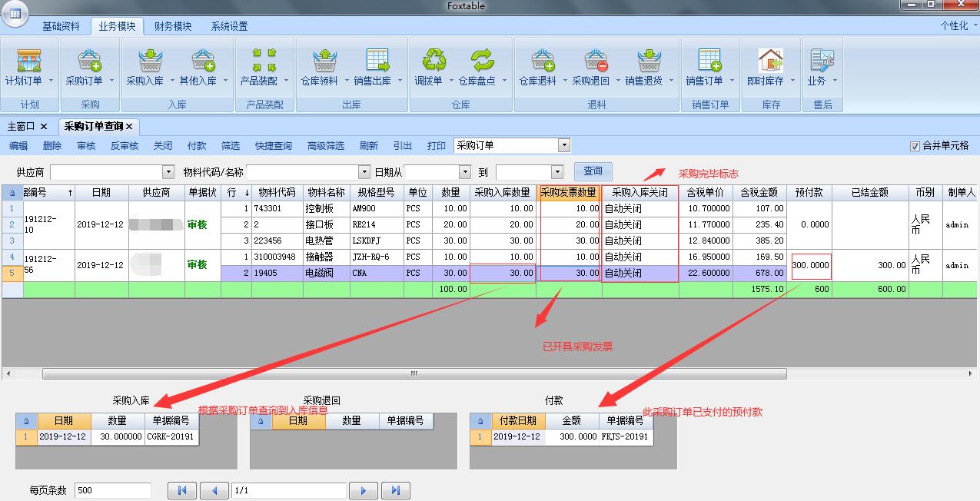Switch to the 财务模块 ribbon tab

click(x=172, y=26)
